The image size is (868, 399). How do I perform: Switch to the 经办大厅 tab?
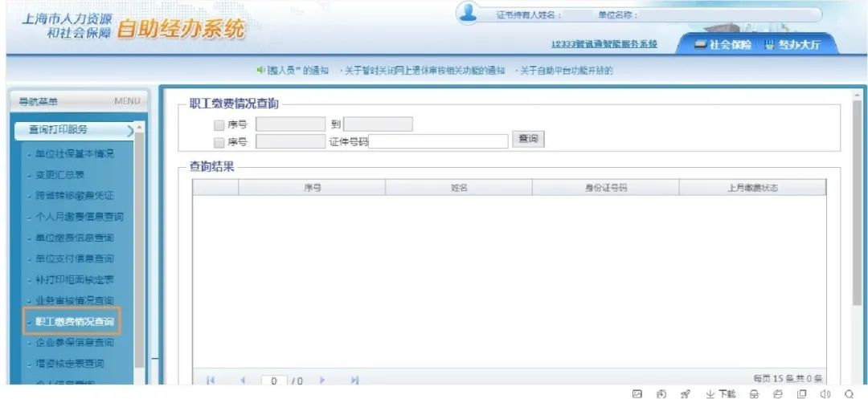click(792, 45)
